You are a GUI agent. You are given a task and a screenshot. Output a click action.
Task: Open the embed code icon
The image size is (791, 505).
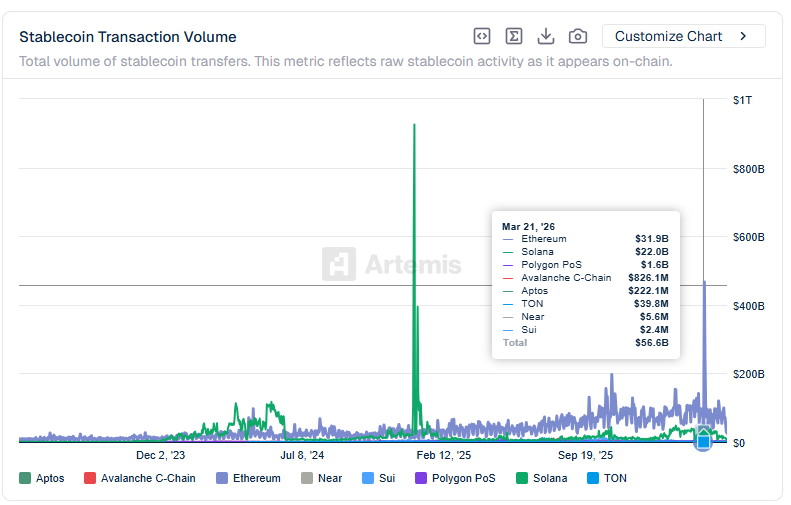tap(482, 36)
